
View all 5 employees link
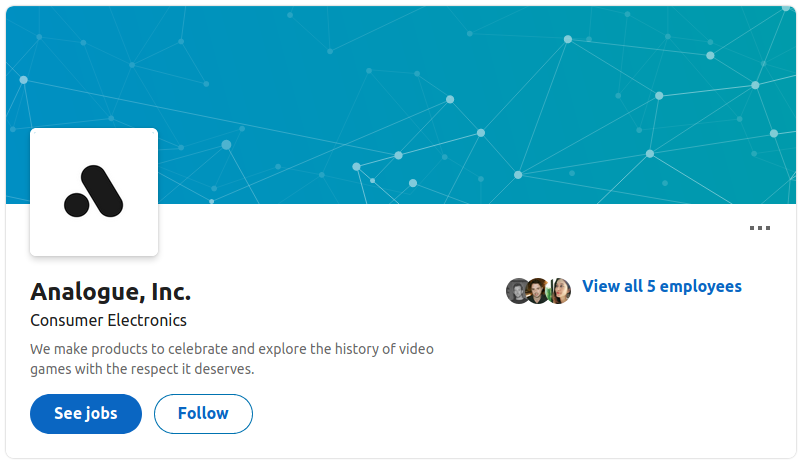click(662, 287)
